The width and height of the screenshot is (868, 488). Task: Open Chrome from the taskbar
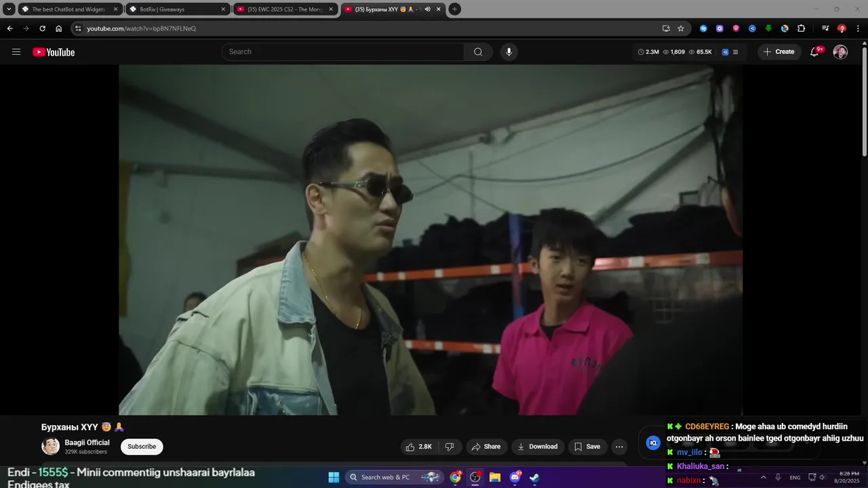click(x=456, y=477)
